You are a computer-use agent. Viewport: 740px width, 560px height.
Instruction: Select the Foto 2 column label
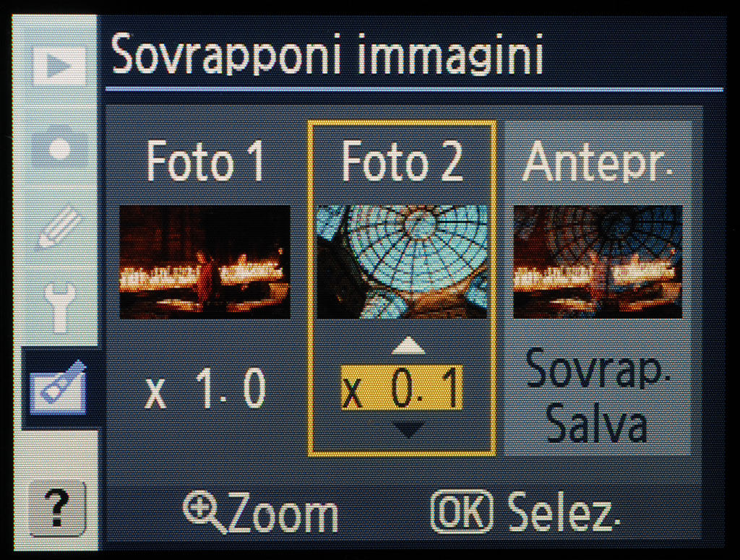click(x=402, y=161)
